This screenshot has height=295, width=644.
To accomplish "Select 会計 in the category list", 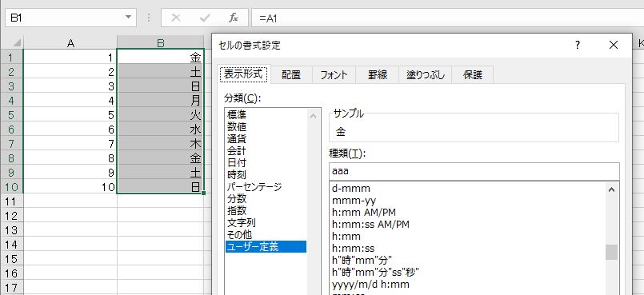I will (x=266, y=151).
